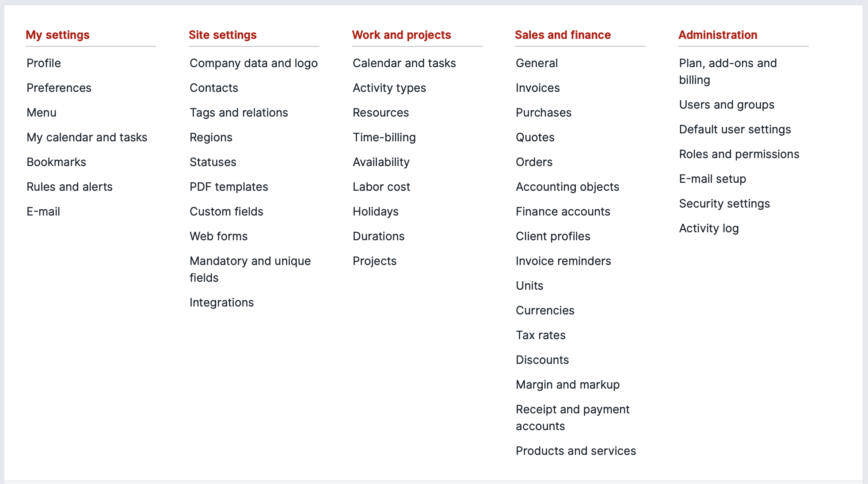This screenshot has width=868, height=484.
Task: Open Projects under Work and projects
Action: [374, 261]
